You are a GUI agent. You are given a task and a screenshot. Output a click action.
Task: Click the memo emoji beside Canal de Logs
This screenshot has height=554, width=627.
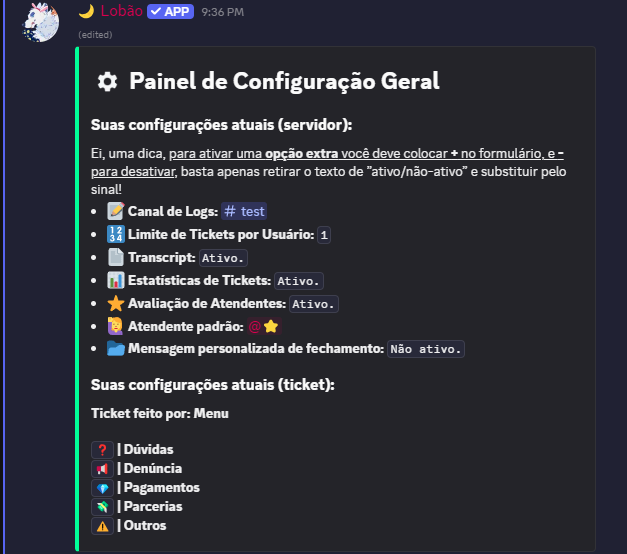[x=115, y=211]
